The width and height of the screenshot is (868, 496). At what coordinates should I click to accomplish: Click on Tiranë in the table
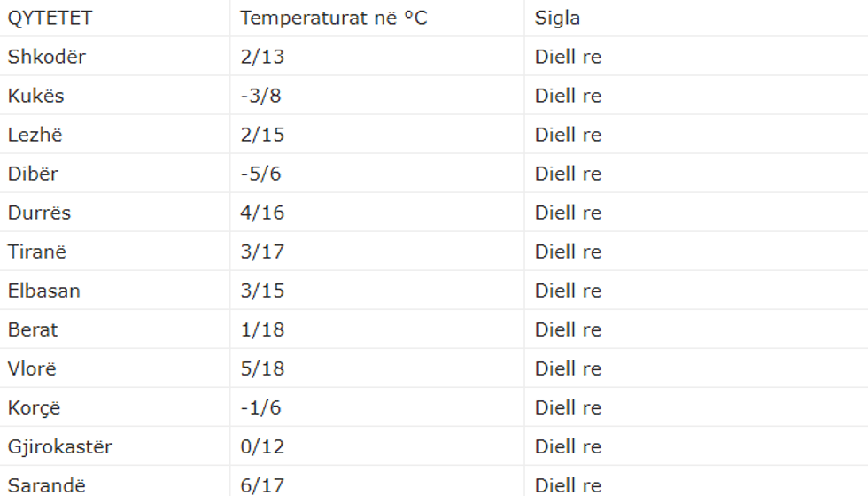point(37,252)
